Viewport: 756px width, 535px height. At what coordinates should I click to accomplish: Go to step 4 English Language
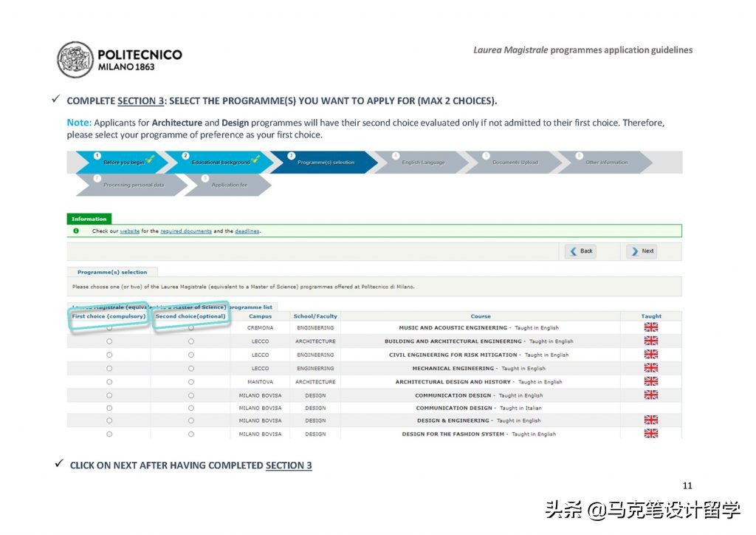(x=423, y=162)
